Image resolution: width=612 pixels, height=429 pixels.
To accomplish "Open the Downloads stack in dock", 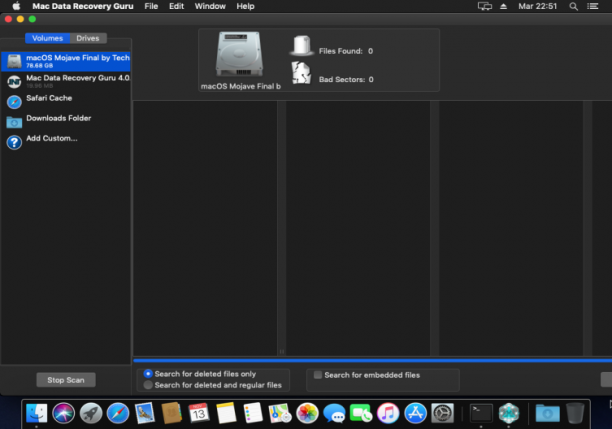I will 547,413.
